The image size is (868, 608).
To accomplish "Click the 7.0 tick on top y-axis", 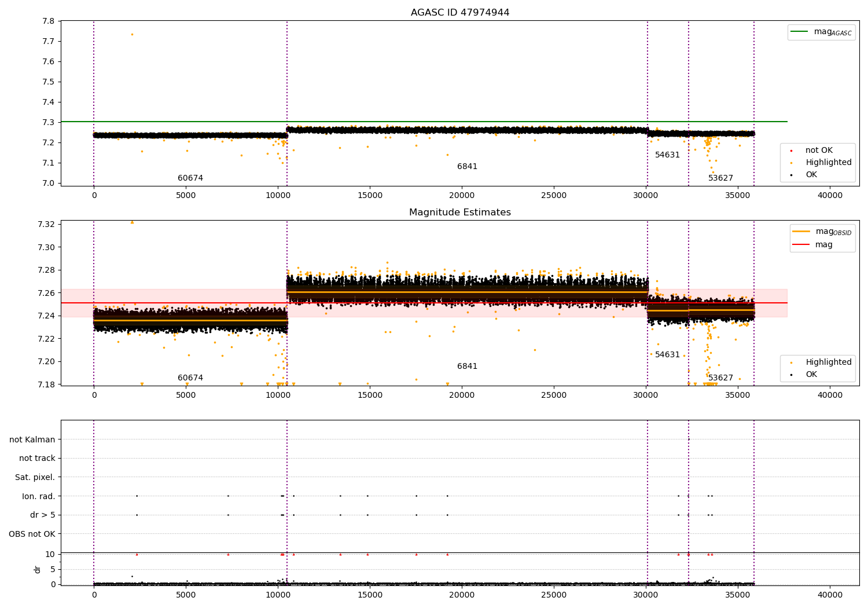I will click(x=49, y=183).
